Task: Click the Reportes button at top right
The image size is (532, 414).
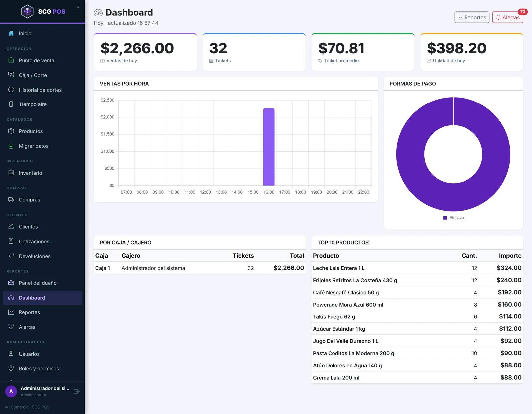Action: tap(472, 17)
